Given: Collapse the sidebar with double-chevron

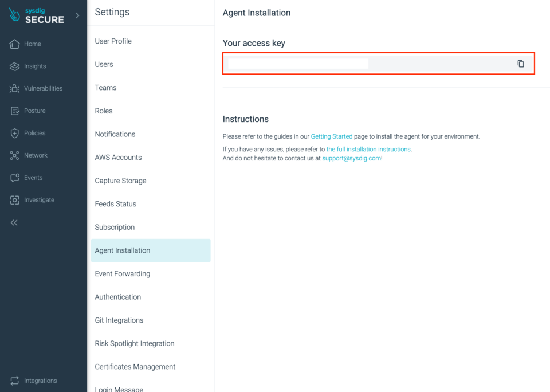Looking at the screenshot, I should pyautogui.click(x=14, y=222).
